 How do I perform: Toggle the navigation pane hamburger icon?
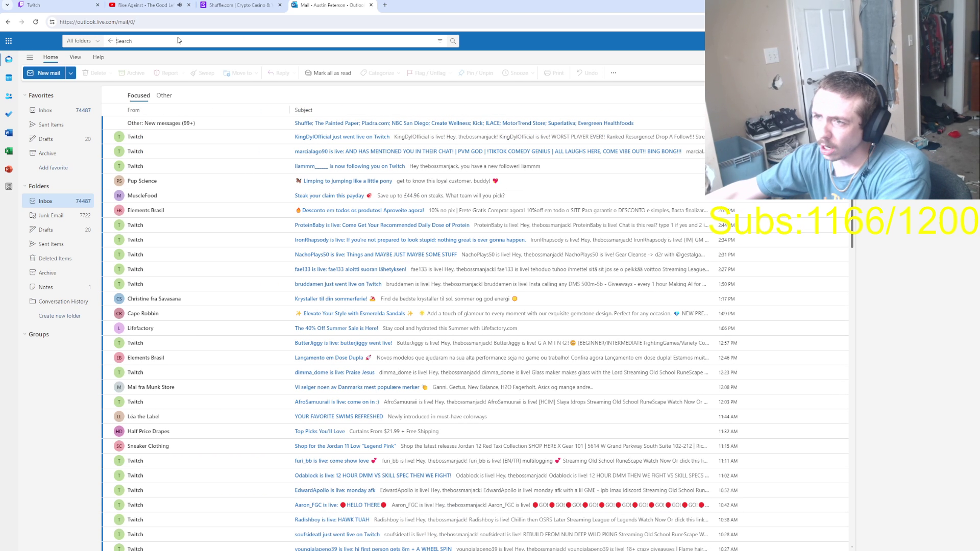[30, 57]
